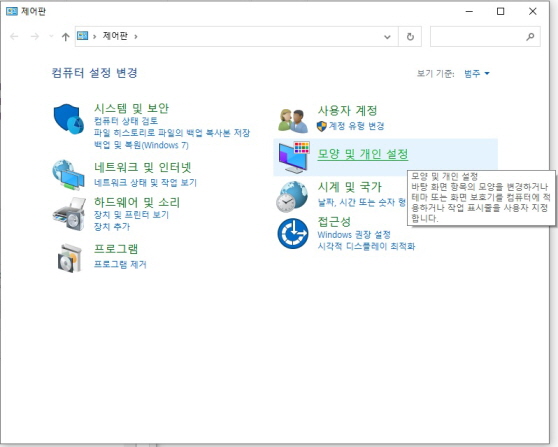Viewport: 558px width, 447px height.
Task: Click the 프로그램 제거 link
Action: [120, 264]
